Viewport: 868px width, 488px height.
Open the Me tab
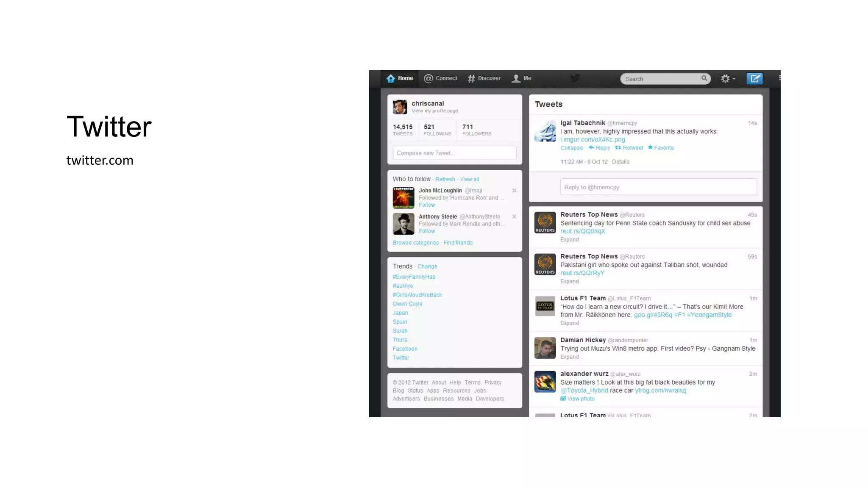pos(521,78)
